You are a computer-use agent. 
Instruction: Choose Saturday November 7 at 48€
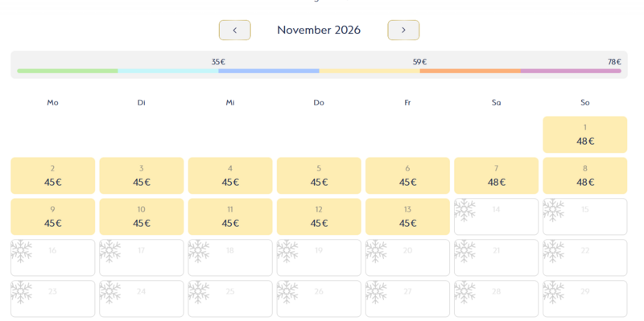coord(496,175)
